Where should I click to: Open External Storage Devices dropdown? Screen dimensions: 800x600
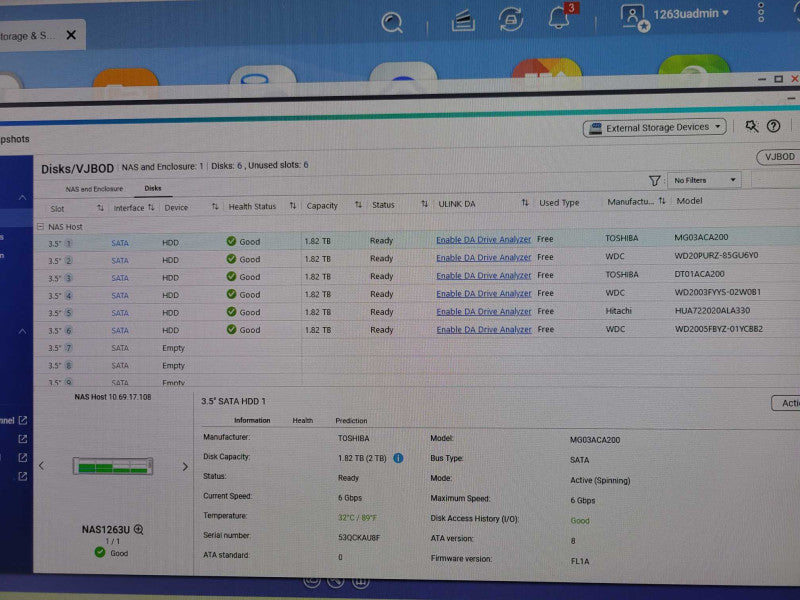655,128
